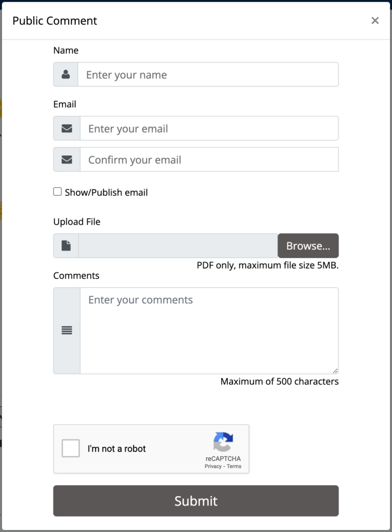392x532 pixels.
Task: Click the Upload File label
Action: [x=77, y=221]
